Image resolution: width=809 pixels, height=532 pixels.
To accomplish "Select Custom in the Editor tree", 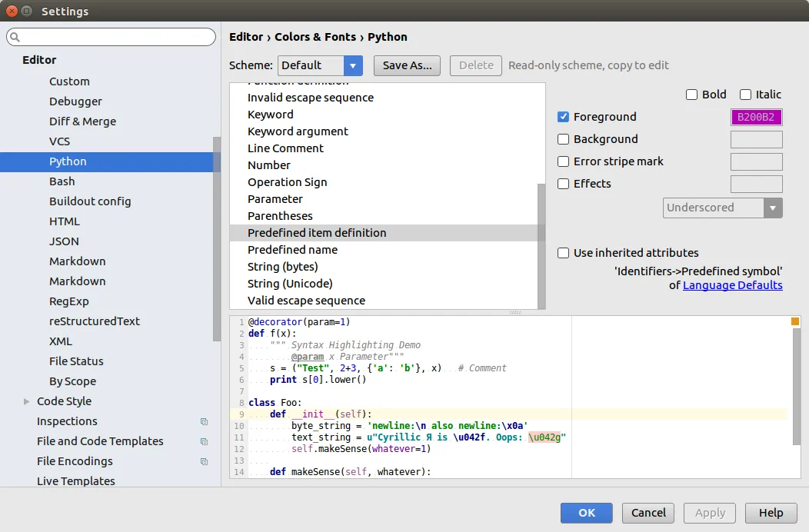I will tap(69, 81).
